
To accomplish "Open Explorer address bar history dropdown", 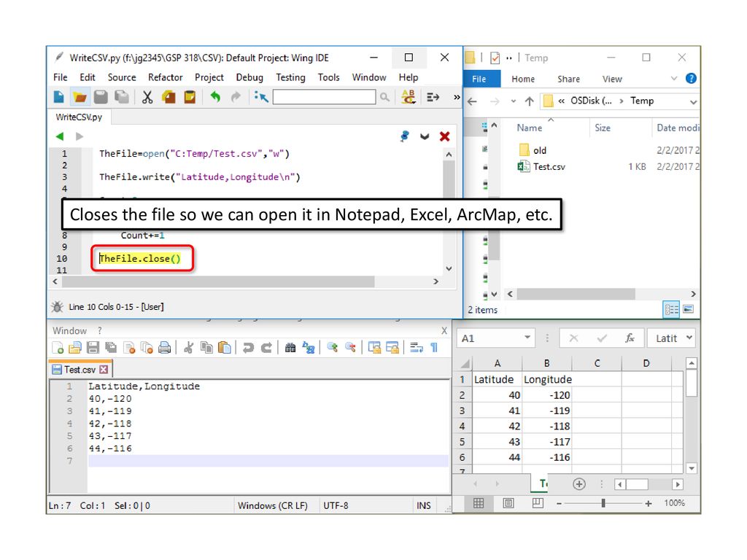I will click(x=693, y=101).
